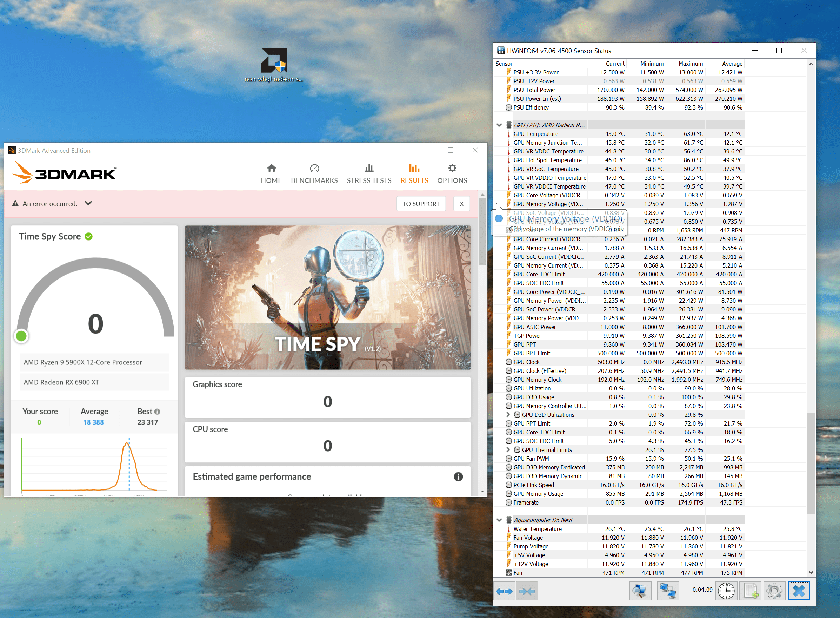Screen dimensions: 840x618
Task: Click the networked computers icon in HWiNFO
Action: coord(668,591)
